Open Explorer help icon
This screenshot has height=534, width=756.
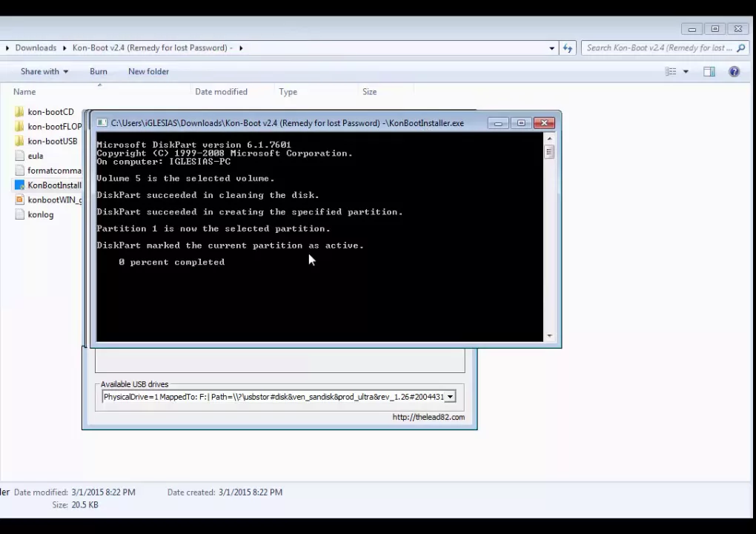(x=734, y=72)
